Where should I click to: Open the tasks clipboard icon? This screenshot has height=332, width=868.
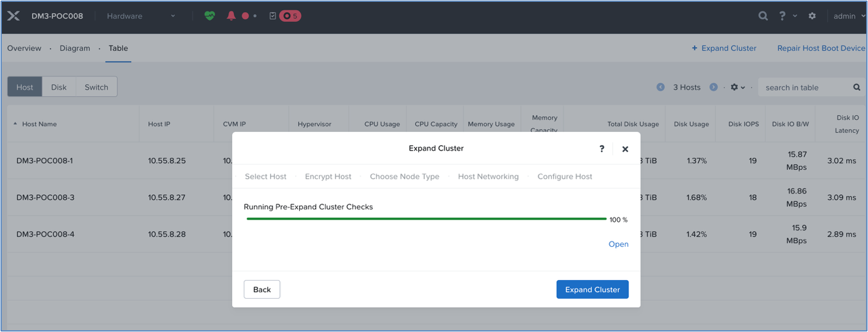click(x=273, y=16)
